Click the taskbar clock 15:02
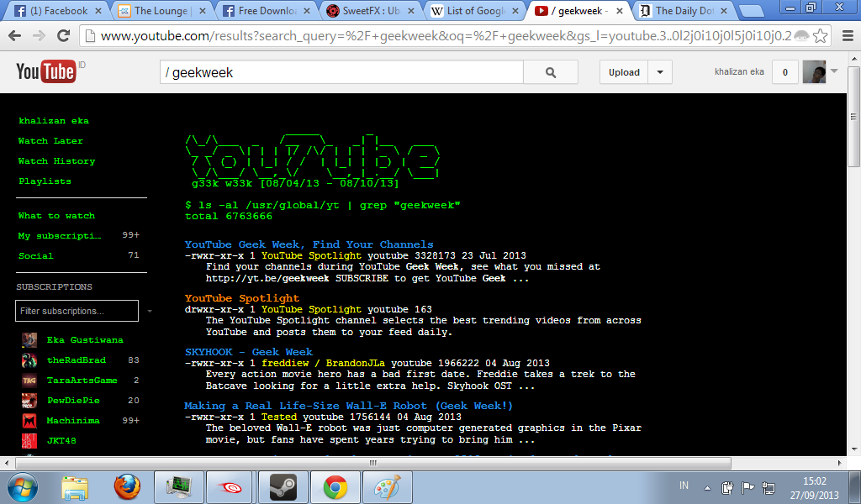The width and height of the screenshot is (861, 504). click(814, 481)
